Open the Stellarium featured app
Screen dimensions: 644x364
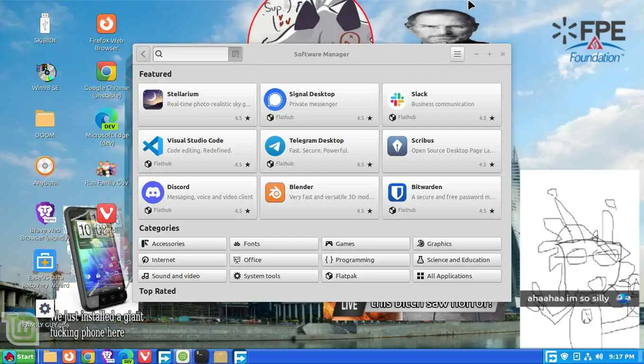pos(197,105)
